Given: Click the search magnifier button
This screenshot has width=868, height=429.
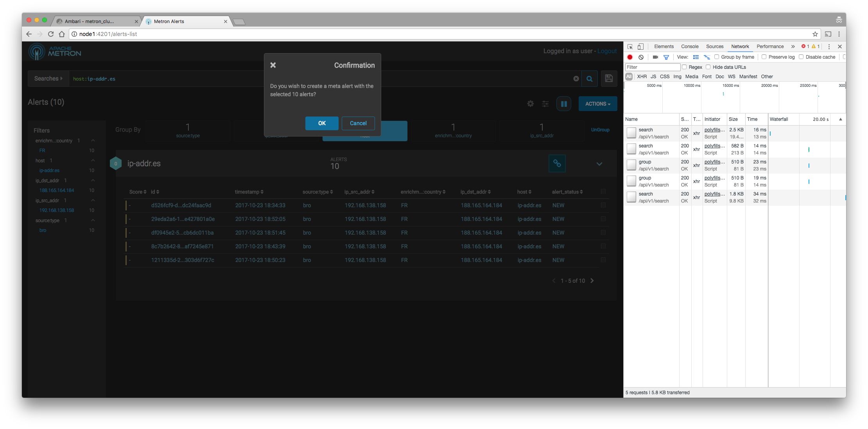Looking at the screenshot, I should coord(589,79).
